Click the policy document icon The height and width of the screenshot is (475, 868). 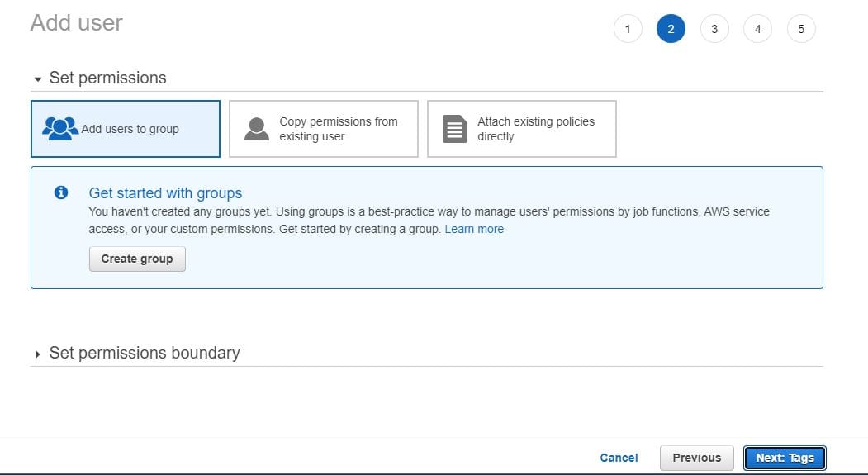[455, 128]
